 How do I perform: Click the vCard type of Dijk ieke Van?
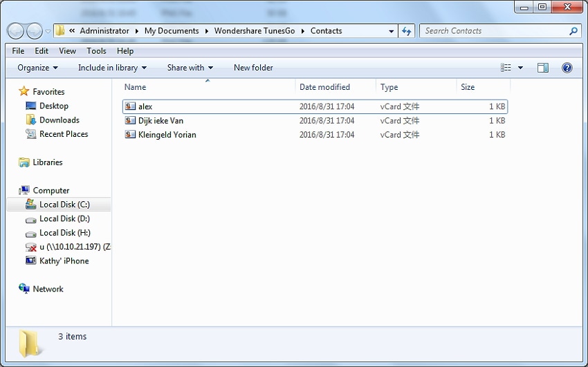pyautogui.click(x=400, y=120)
